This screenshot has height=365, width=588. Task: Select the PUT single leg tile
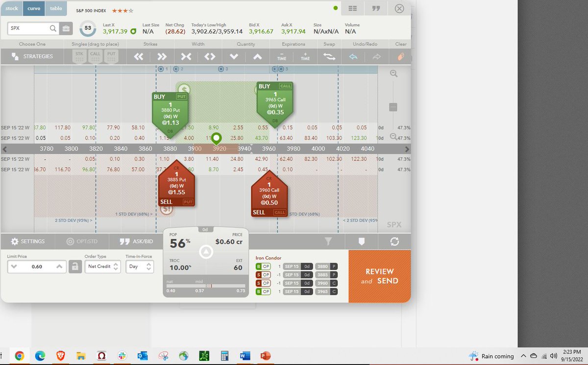[x=111, y=57]
